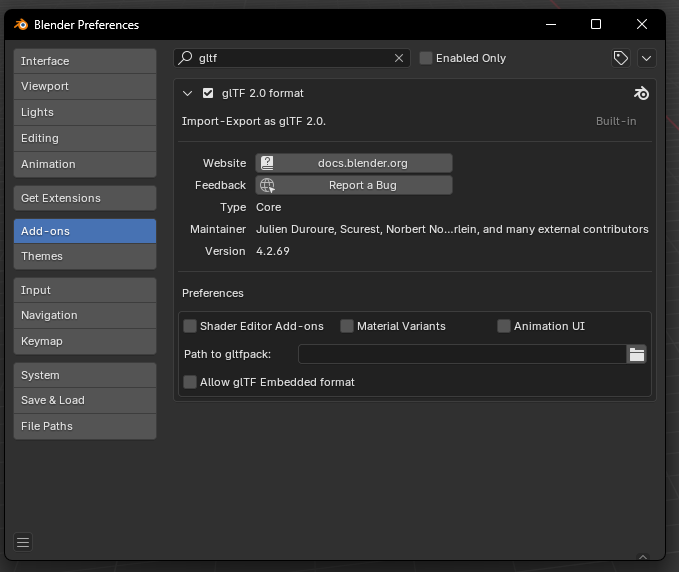679x572 pixels.
Task: Click the Maintainer names text
Action: pos(452,229)
